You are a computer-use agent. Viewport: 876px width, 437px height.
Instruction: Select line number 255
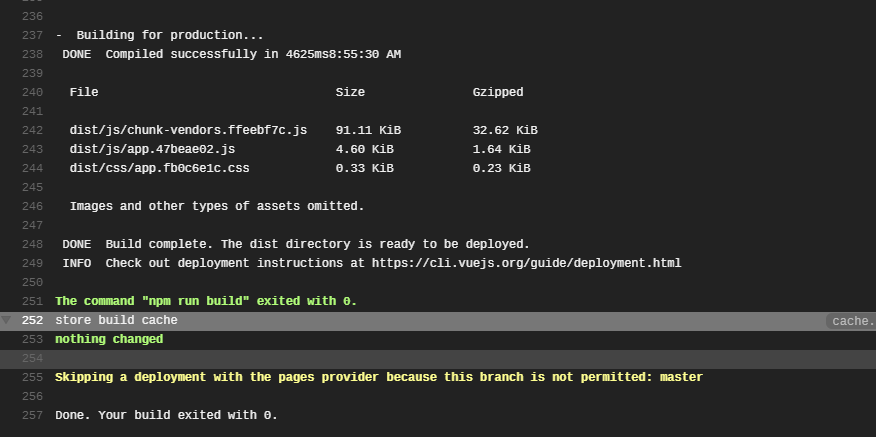pos(32,377)
